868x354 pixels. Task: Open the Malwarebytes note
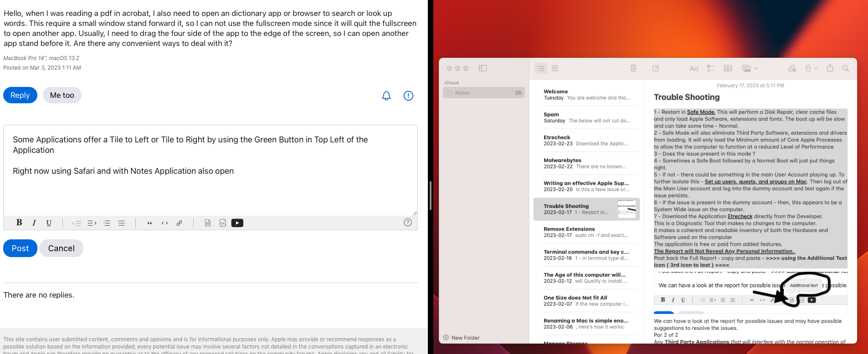click(587, 163)
